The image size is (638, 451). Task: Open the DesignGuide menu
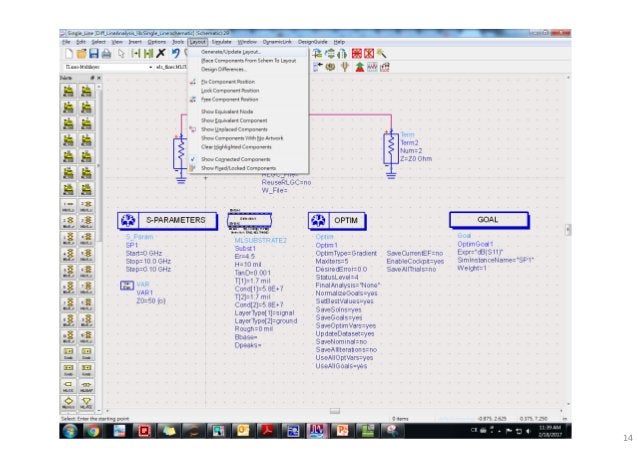point(312,42)
